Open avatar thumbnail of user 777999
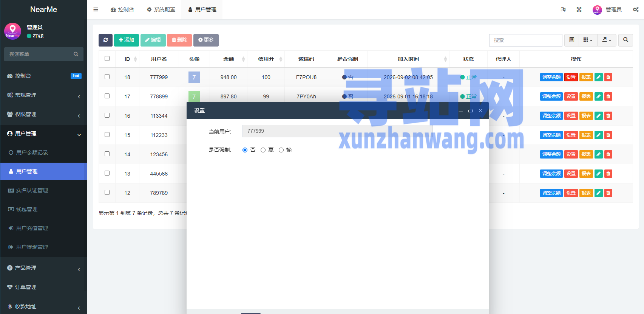This screenshot has width=644, height=314. point(194,77)
